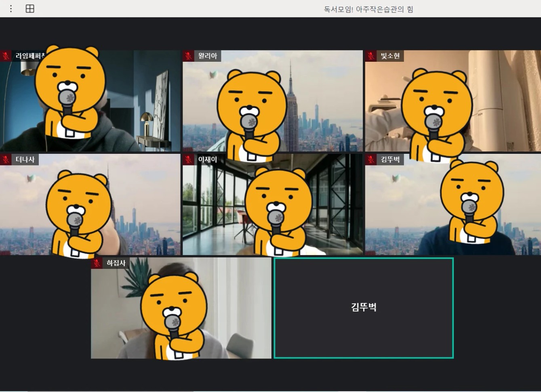The height and width of the screenshot is (392, 541).
Task: Click the 더나사 name label
Action: click(25, 159)
